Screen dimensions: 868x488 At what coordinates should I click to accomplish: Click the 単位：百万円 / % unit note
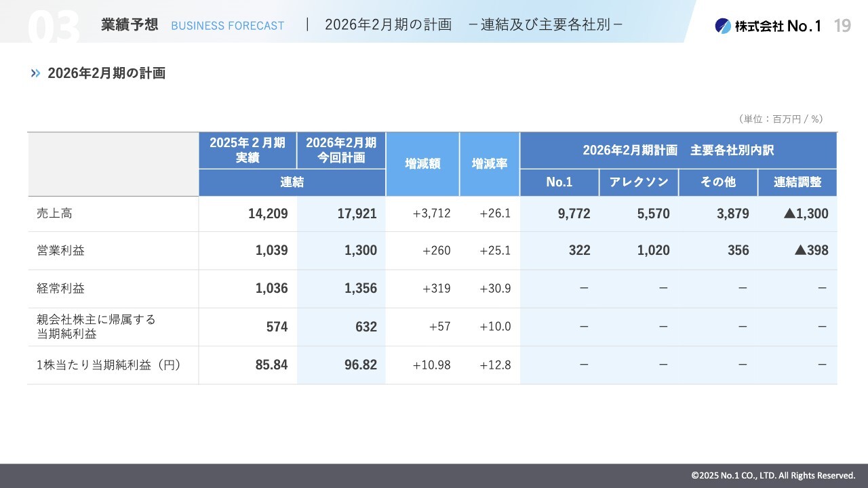tap(781, 119)
